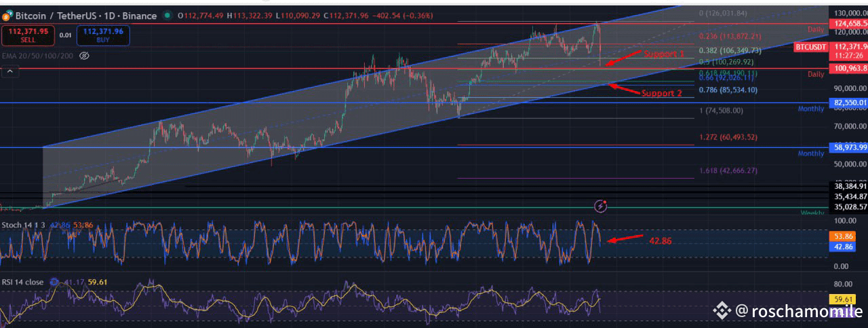Click the 38,384.91 price axis label

(849, 186)
